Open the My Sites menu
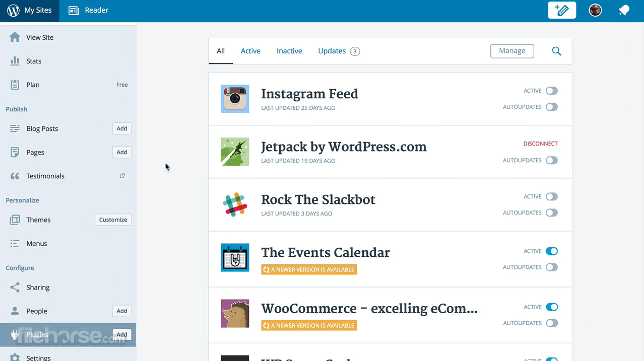644x361 pixels. [x=30, y=11]
